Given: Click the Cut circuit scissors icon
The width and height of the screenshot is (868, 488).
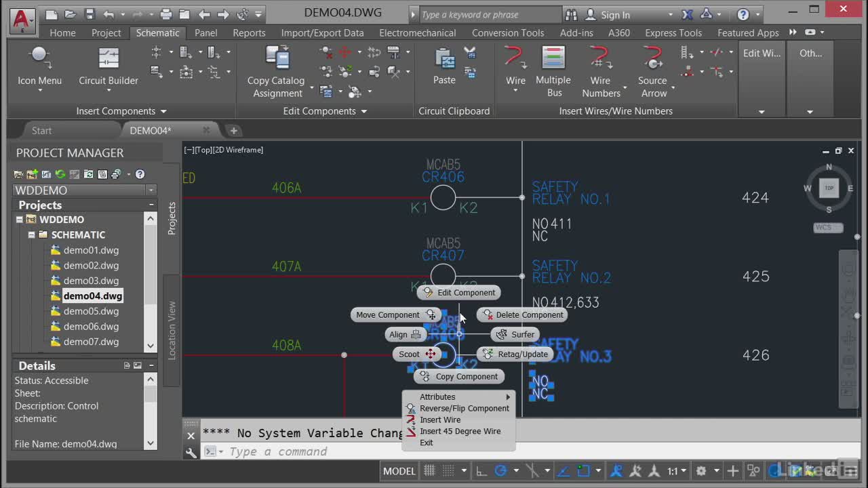Looking at the screenshot, I should [x=469, y=52].
